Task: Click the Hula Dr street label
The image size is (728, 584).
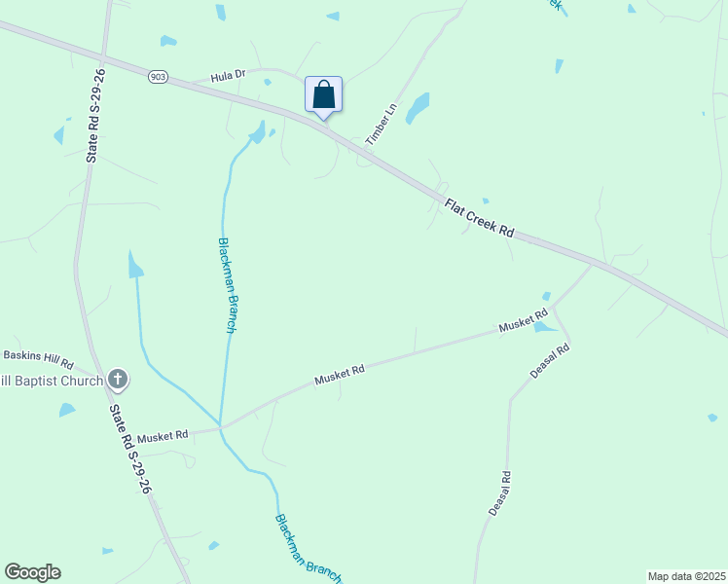Action: tap(228, 76)
